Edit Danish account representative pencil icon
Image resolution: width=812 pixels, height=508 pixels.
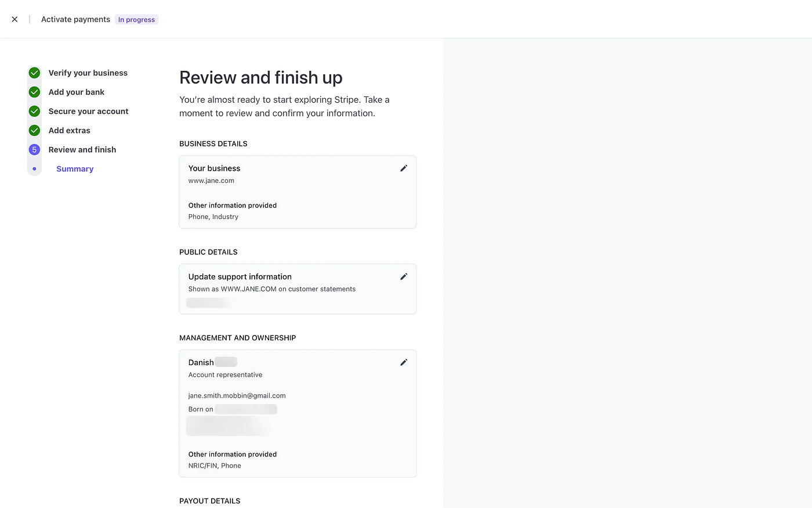click(404, 362)
